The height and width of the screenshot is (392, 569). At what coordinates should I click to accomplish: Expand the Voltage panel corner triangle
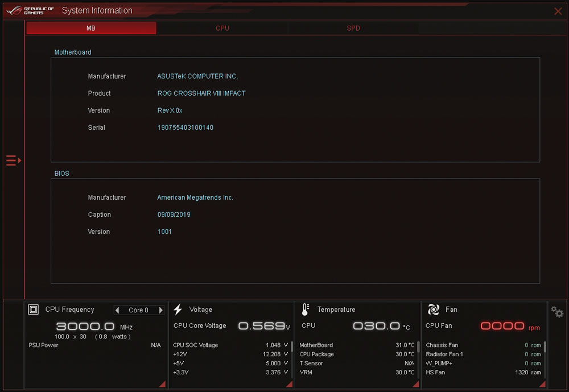pos(289,384)
